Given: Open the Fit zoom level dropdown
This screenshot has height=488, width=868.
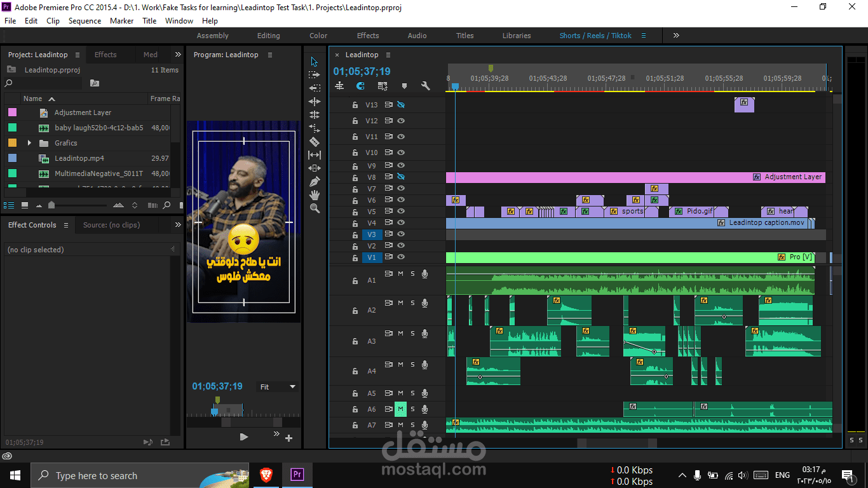Looking at the screenshot, I should click(x=278, y=387).
